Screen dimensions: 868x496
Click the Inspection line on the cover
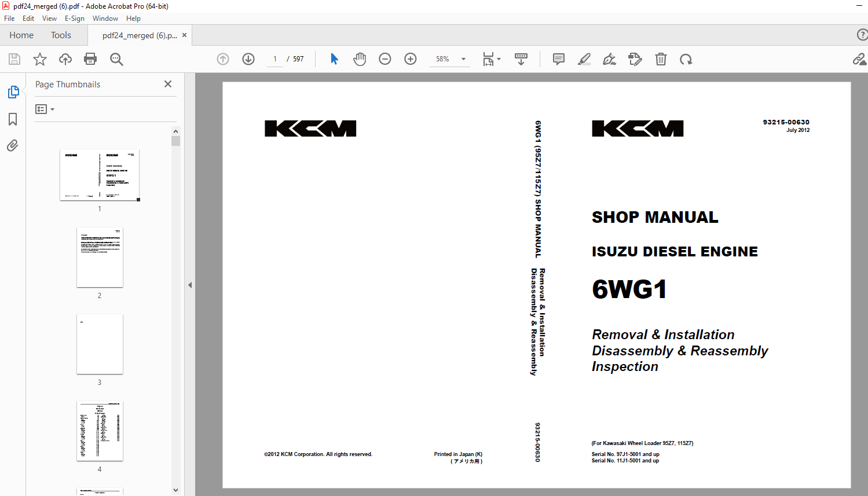(625, 367)
